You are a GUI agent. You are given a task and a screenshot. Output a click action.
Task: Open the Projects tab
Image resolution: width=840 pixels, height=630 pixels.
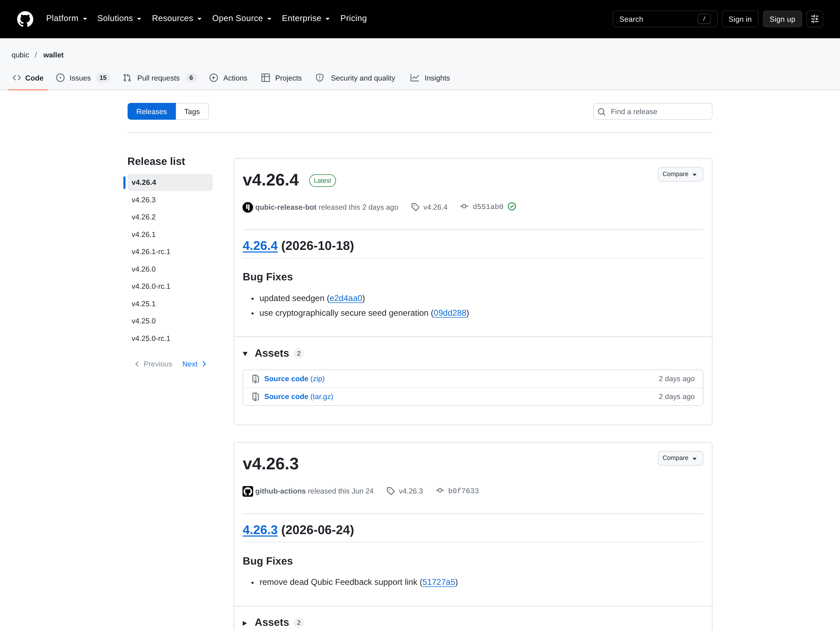pyautogui.click(x=281, y=78)
